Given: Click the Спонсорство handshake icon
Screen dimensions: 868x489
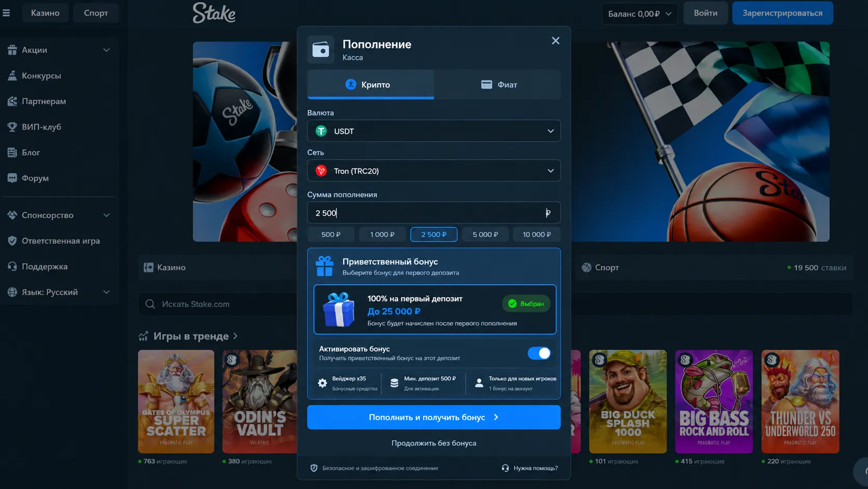Looking at the screenshot, I should 12,215.
